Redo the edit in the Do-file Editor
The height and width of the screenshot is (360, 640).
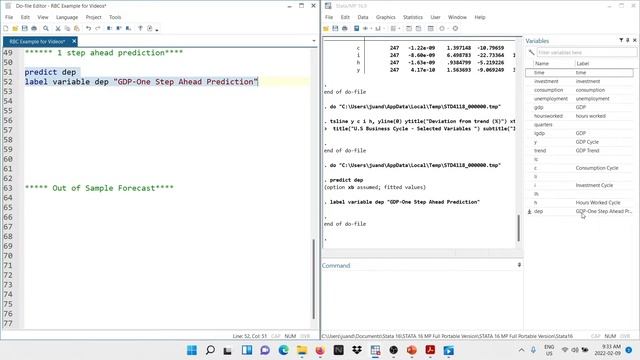tap(98, 29)
